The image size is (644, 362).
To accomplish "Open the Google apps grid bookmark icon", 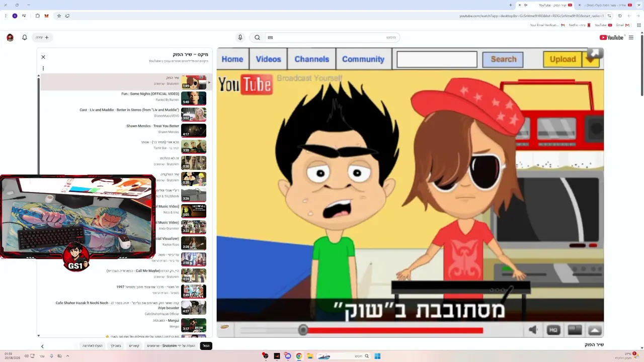I will coord(639,25).
